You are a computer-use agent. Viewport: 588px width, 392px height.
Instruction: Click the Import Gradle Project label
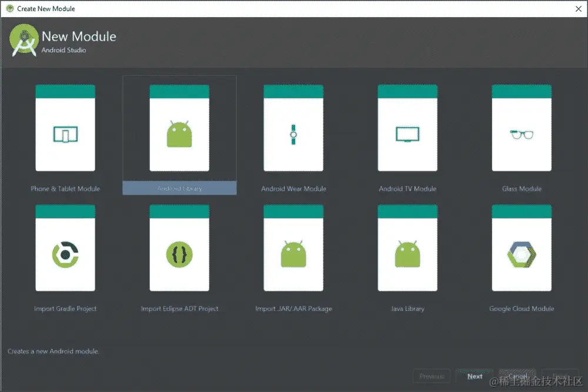coord(65,308)
